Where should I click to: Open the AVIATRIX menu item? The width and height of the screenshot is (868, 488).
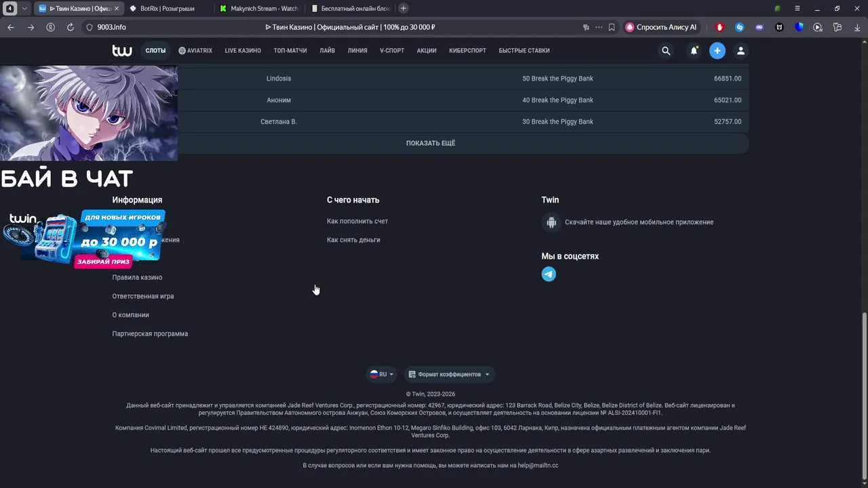click(195, 51)
